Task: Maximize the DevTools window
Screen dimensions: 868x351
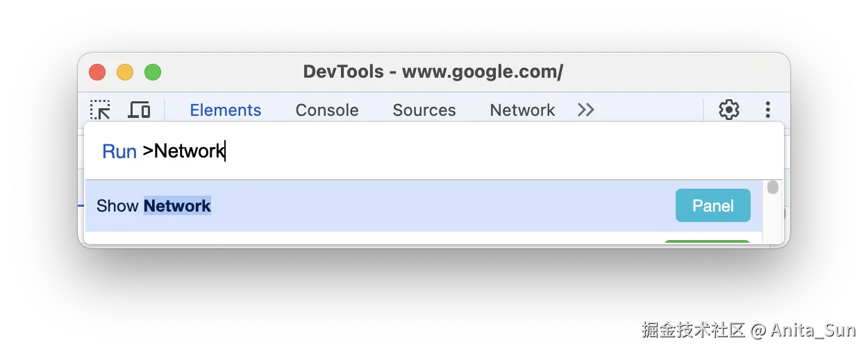Action: tap(153, 72)
